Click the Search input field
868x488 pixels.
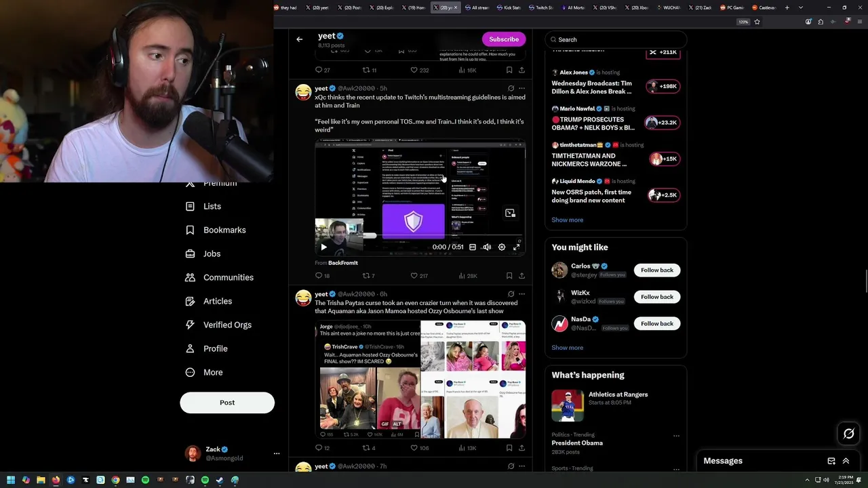[x=616, y=39]
